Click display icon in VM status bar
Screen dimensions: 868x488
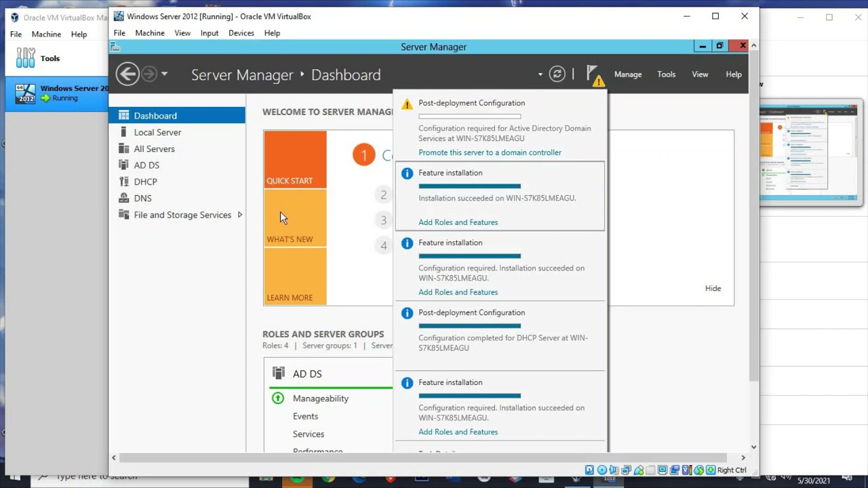pyautogui.click(x=663, y=470)
